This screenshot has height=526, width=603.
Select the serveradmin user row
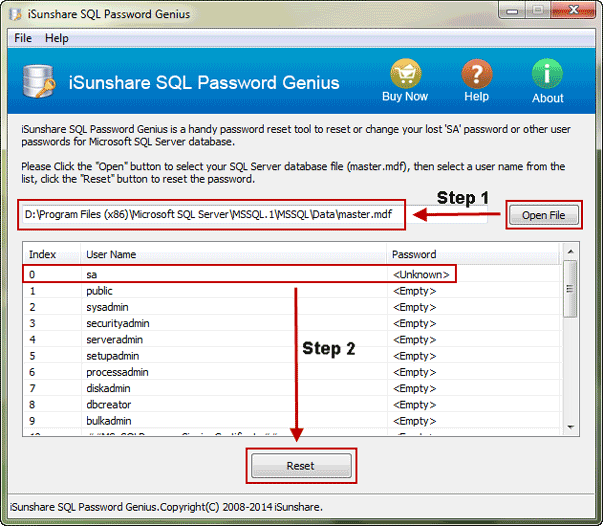coord(292,340)
